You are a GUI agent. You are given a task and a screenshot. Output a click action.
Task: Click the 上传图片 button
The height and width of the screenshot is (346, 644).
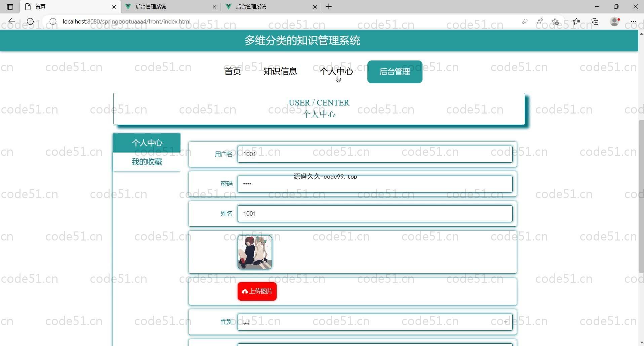(x=257, y=291)
